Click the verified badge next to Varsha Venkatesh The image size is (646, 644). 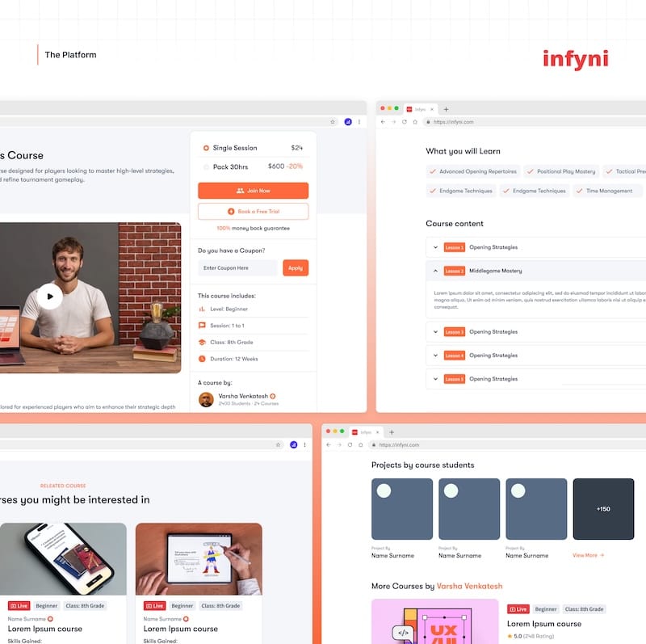click(x=273, y=396)
